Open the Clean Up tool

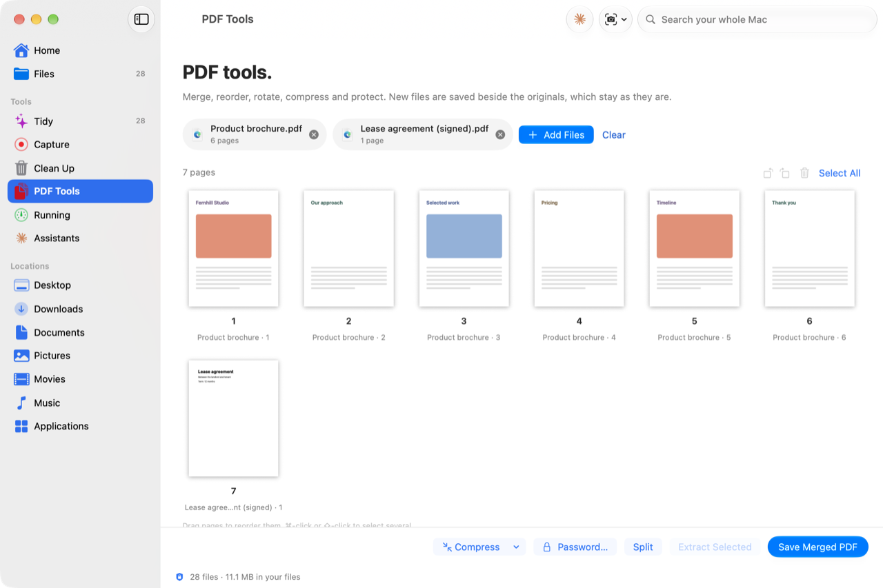[x=80, y=168]
